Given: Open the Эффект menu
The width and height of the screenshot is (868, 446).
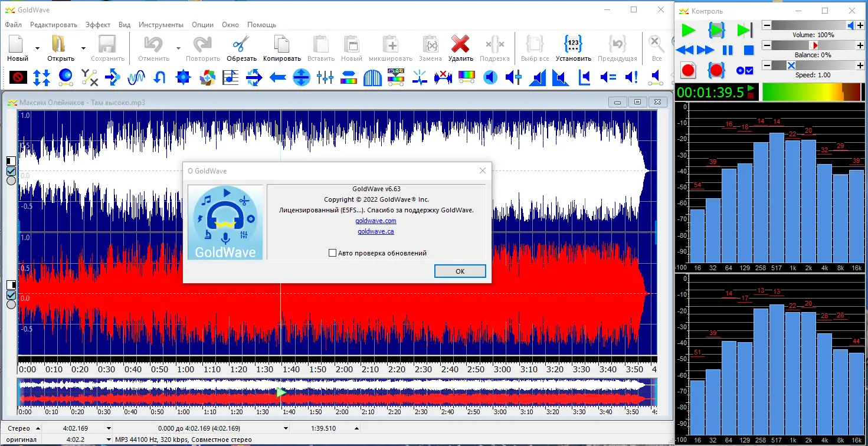Looking at the screenshot, I should (x=97, y=25).
